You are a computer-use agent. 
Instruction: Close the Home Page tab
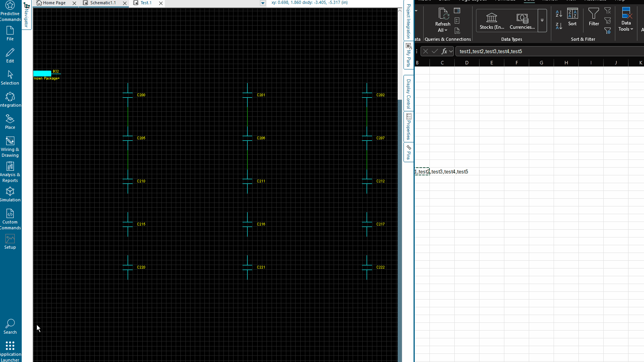point(74,3)
